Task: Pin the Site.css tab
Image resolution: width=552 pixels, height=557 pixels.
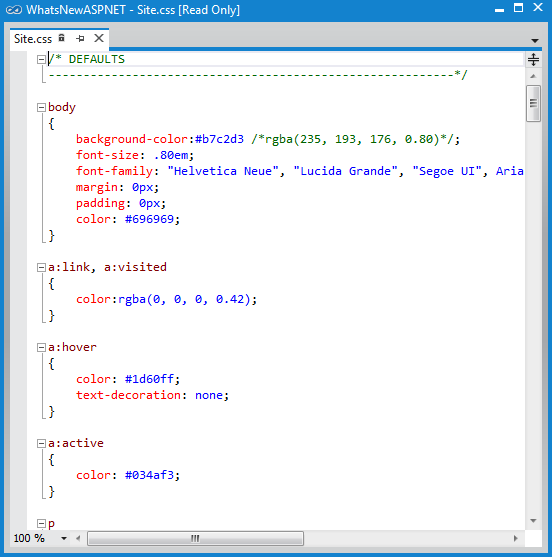Action: coord(80,38)
